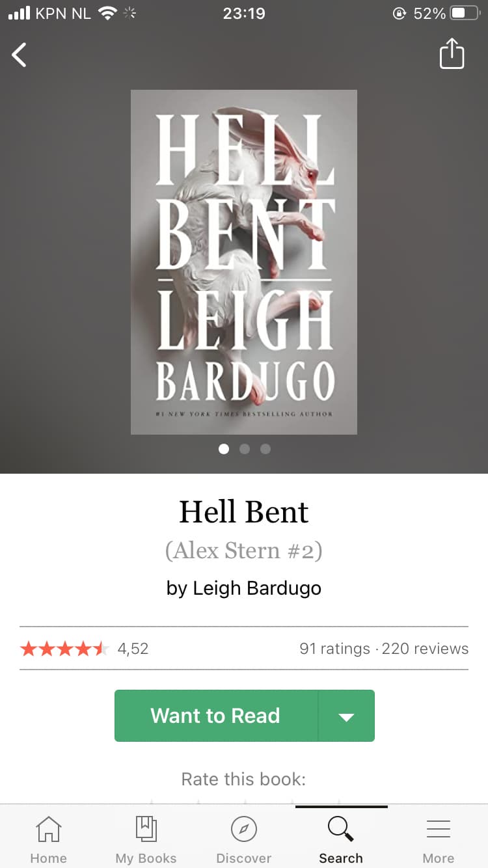488x868 pixels.
Task: View the 220 reviews
Action: coord(425,649)
